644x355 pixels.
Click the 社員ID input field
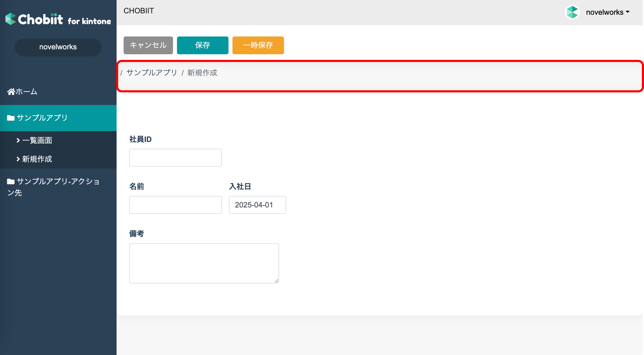(x=176, y=158)
